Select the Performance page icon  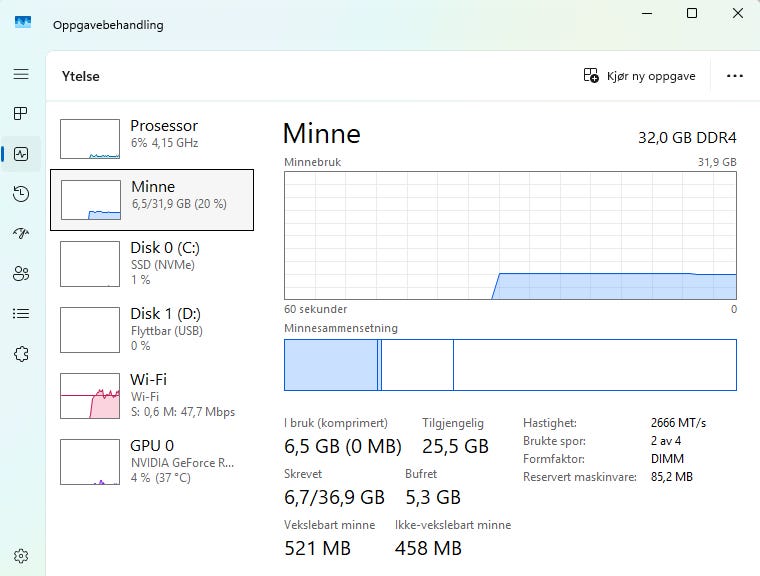(x=21, y=154)
